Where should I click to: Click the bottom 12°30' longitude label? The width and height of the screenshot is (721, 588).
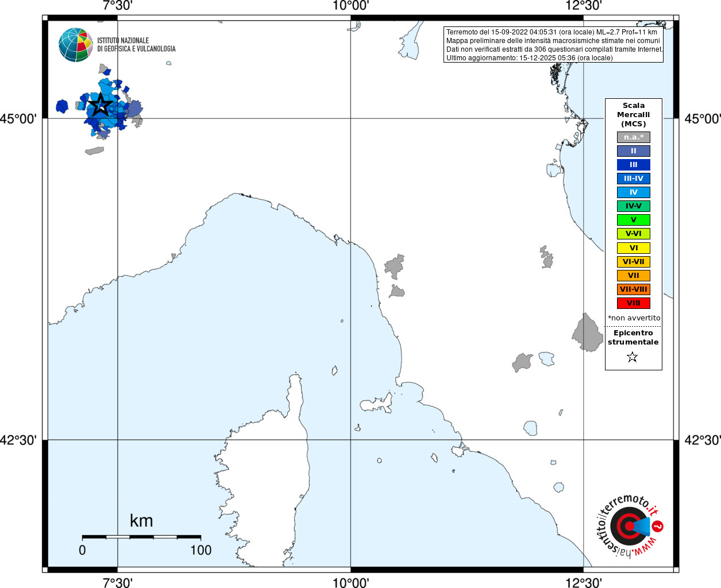pyautogui.click(x=584, y=583)
